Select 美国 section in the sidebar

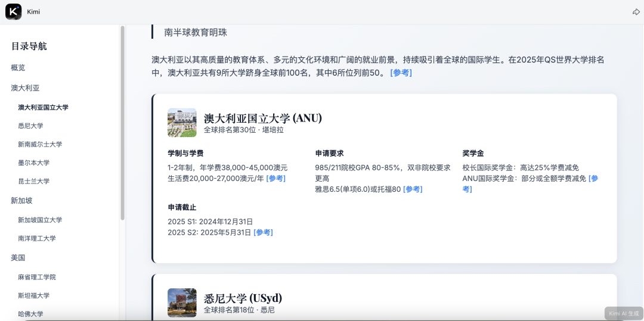(18, 258)
